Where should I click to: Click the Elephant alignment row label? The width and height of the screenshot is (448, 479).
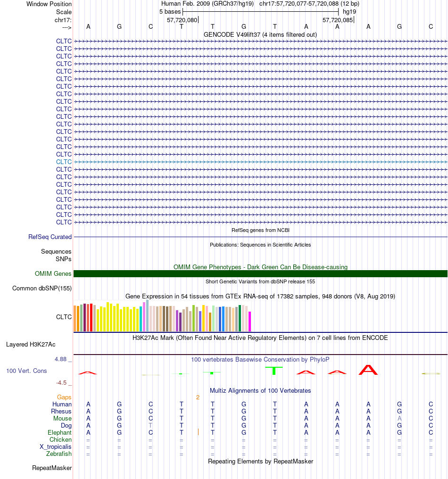click(x=59, y=433)
